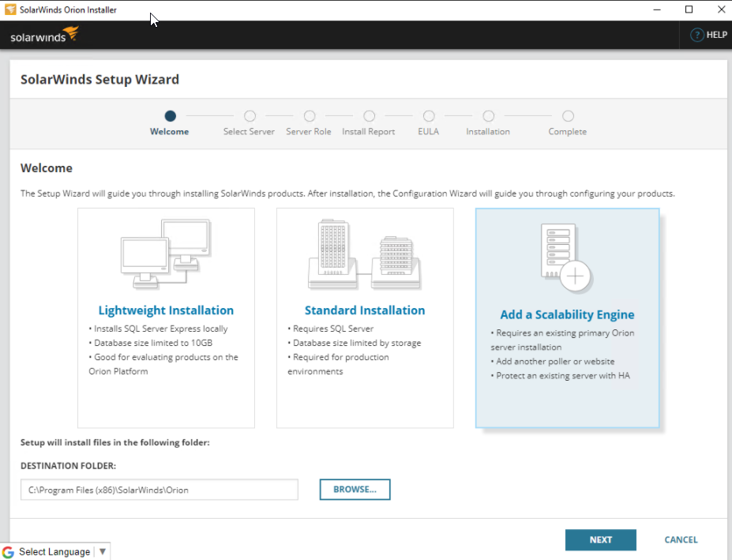Minimize the installer window
This screenshot has height=560, width=732.
coord(657,9)
